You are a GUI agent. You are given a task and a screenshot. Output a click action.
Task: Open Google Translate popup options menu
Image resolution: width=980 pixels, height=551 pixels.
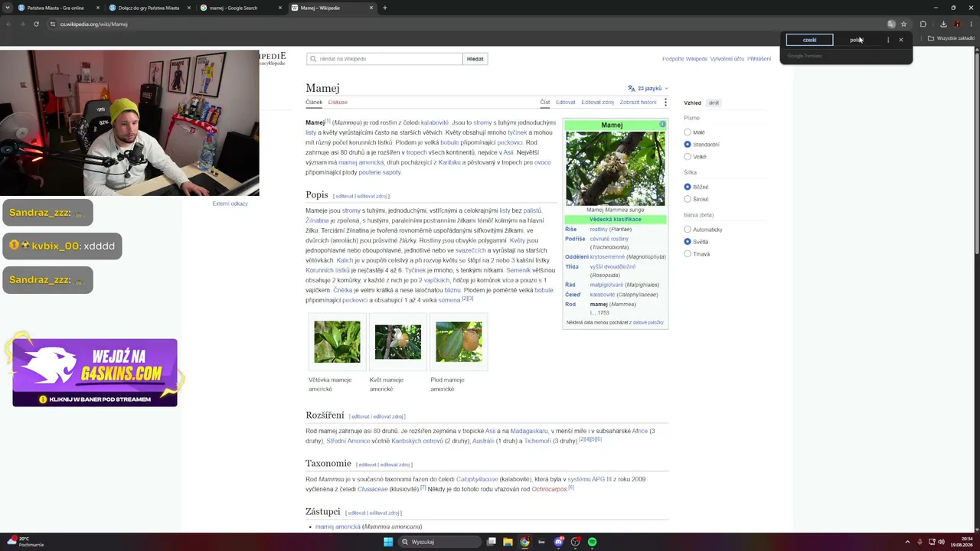point(888,40)
